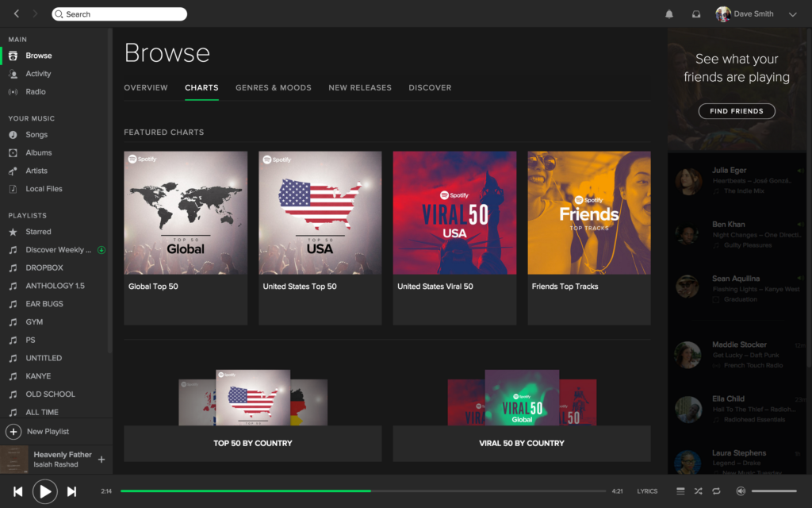Click the Heavenly Father album art
This screenshot has width=812, height=508.
[14, 460]
